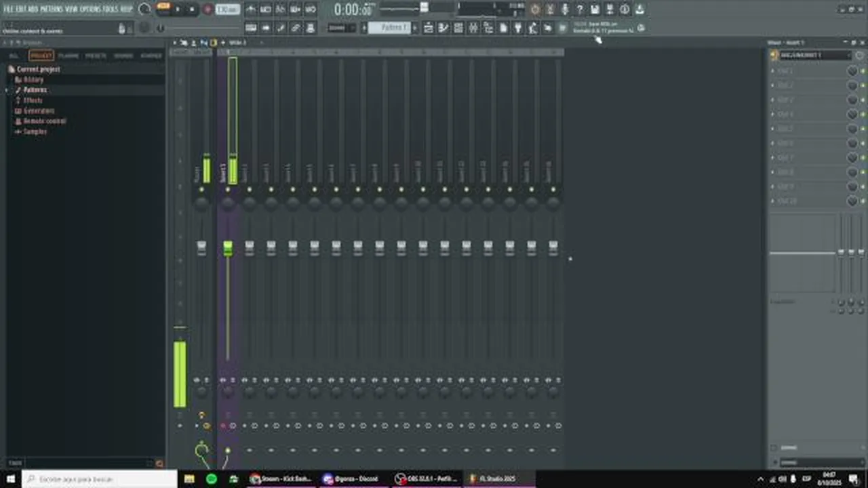The width and height of the screenshot is (868, 488).
Task: Mute the Master mixer track
Action: pyautogui.click(x=201, y=189)
